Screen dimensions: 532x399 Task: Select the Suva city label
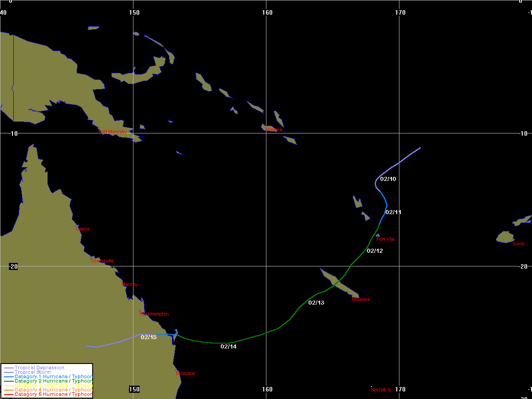518,243
